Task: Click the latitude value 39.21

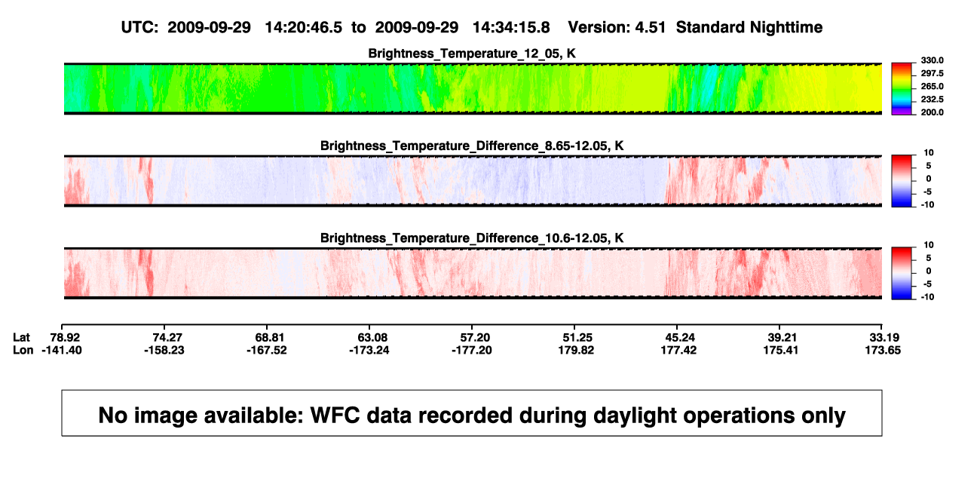Action: (x=784, y=337)
